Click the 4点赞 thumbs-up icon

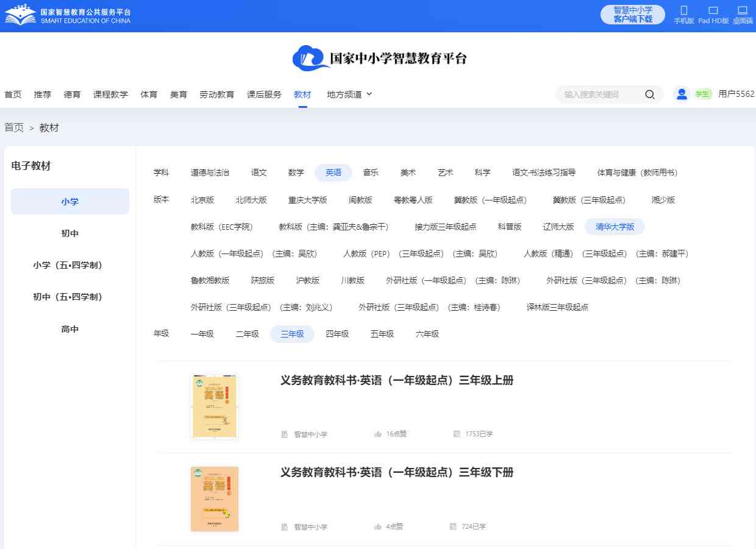pyautogui.click(x=378, y=526)
